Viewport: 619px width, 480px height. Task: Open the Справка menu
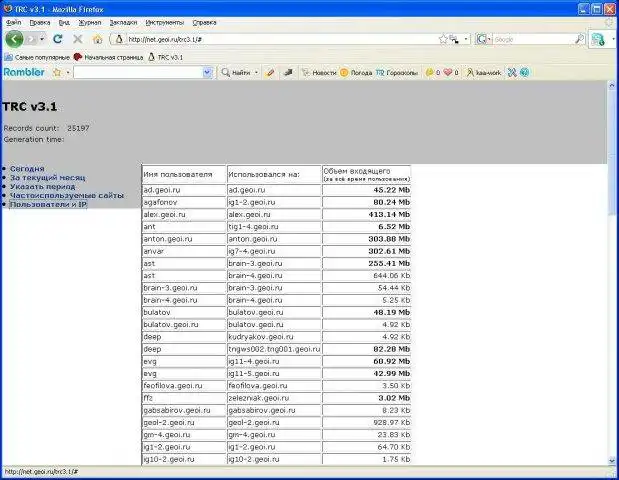[x=204, y=22]
